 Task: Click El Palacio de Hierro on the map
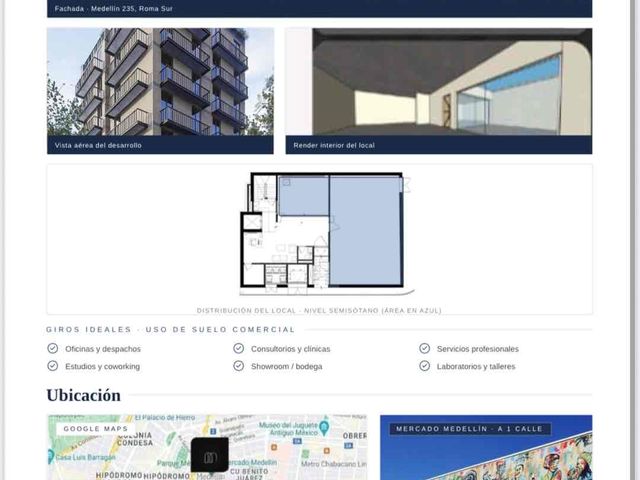pos(166,418)
